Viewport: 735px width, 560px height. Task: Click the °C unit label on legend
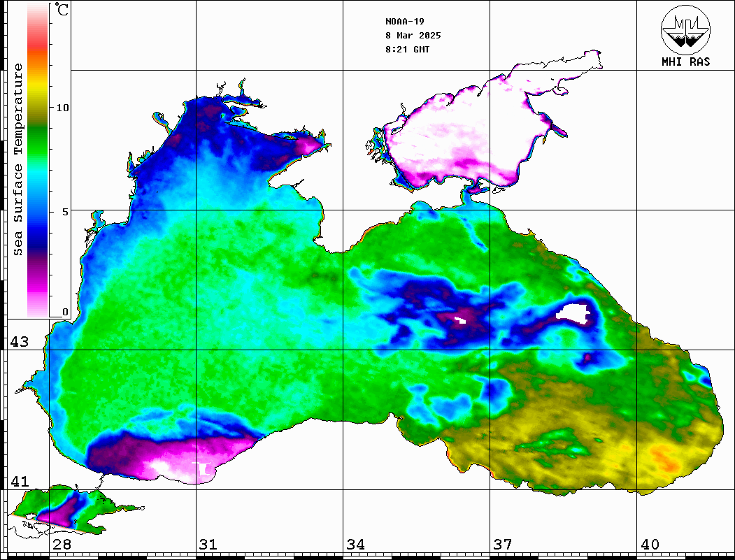tap(62, 9)
